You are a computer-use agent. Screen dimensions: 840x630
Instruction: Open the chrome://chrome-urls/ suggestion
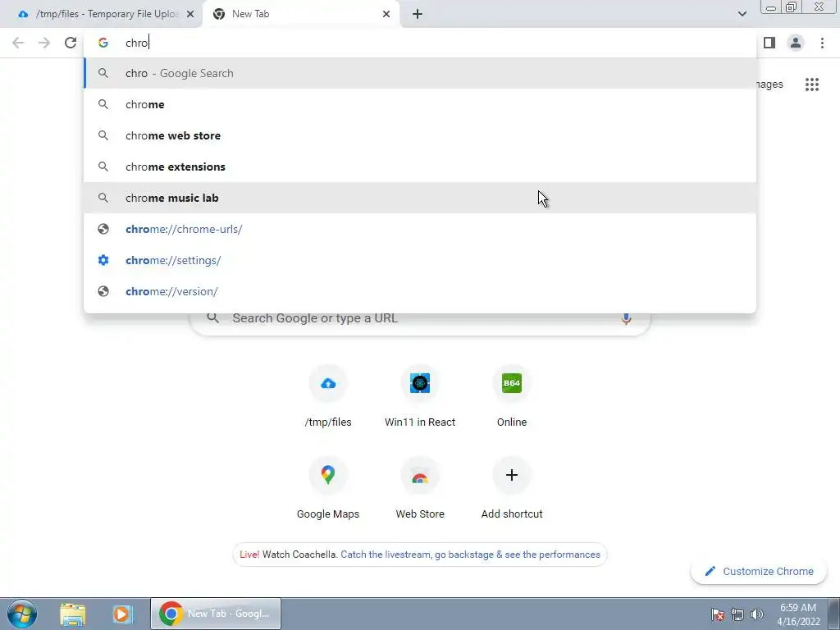coord(420,229)
